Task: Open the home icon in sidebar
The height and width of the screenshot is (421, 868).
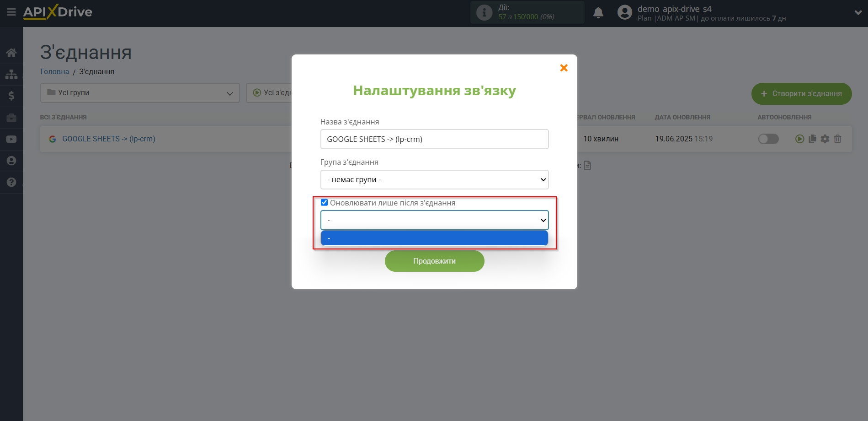Action: tap(11, 53)
